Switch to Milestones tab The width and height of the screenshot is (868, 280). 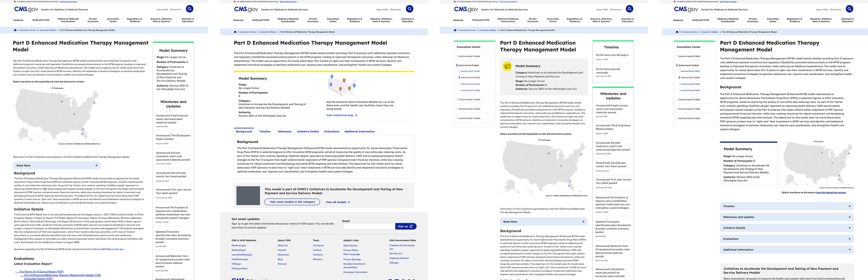click(284, 131)
